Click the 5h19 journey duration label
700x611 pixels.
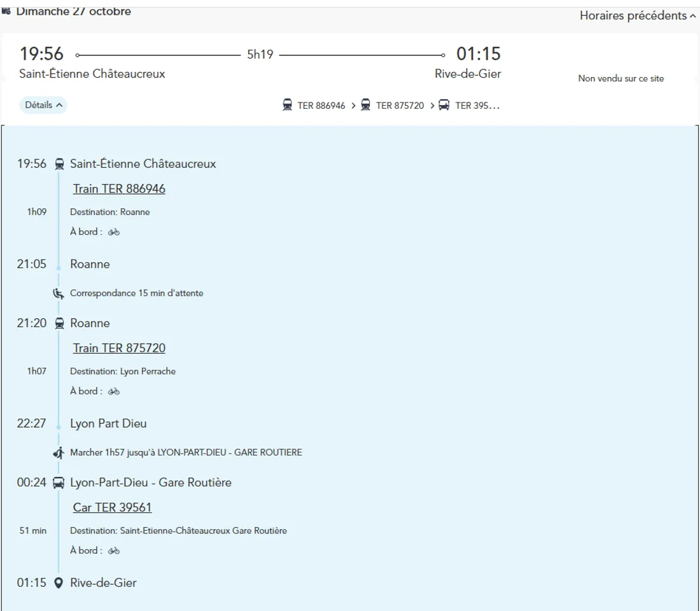tap(260, 55)
